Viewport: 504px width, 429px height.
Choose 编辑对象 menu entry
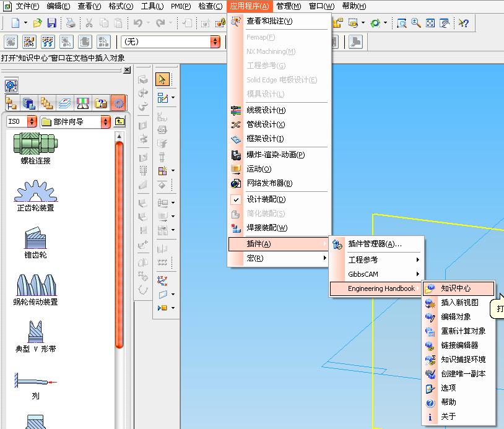[x=459, y=317]
